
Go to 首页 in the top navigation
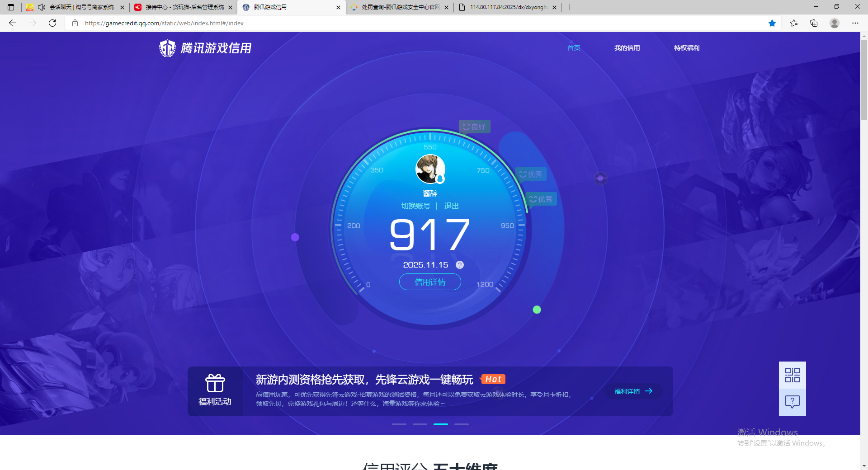[574, 48]
